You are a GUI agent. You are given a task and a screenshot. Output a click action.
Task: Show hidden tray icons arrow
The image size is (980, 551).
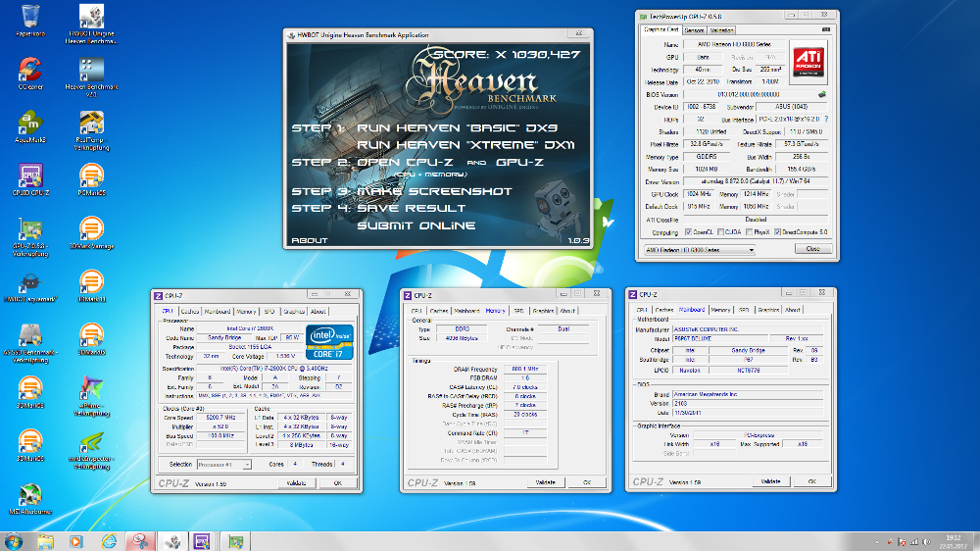click(x=877, y=542)
